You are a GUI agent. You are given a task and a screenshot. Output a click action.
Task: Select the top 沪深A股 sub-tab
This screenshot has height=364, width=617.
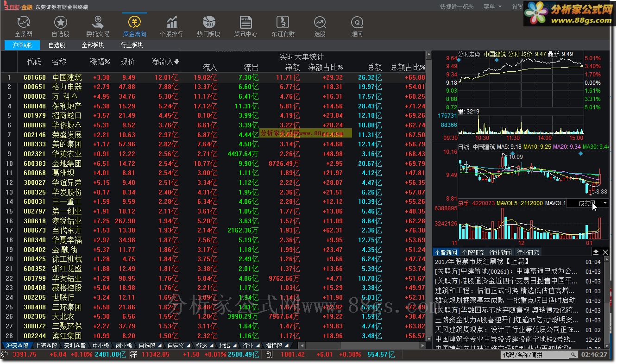(x=22, y=45)
